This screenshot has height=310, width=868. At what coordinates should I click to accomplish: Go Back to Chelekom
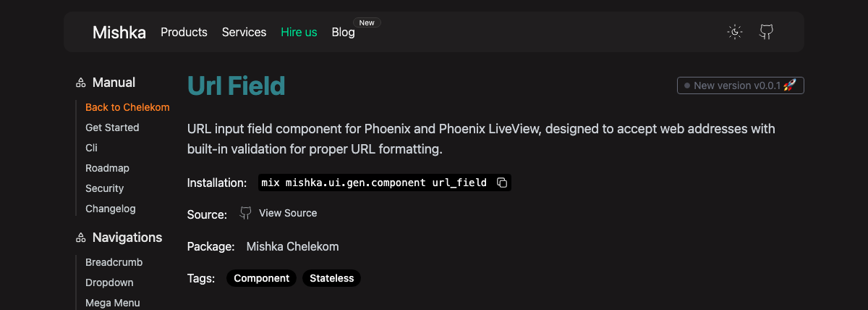[x=127, y=107]
